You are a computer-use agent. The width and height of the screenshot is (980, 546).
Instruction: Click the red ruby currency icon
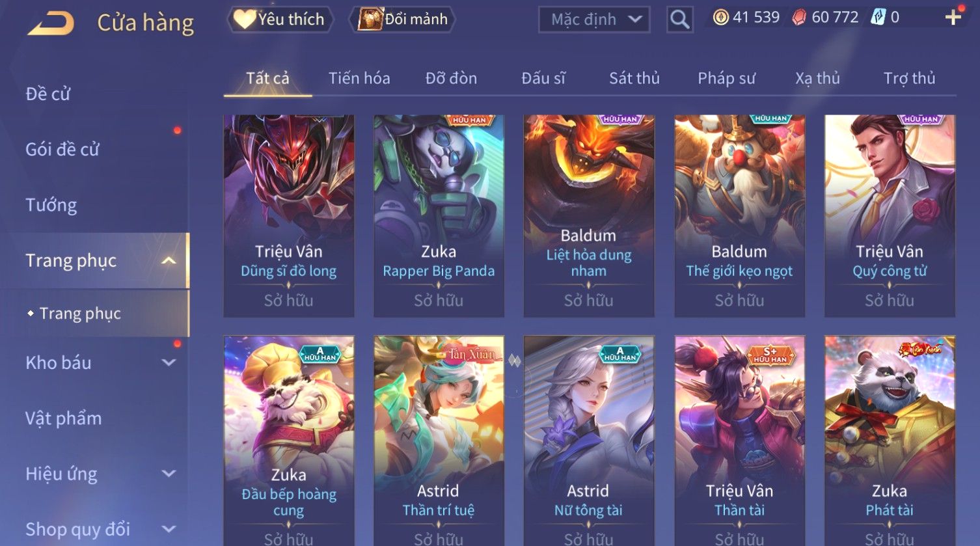tap(799, 18)
